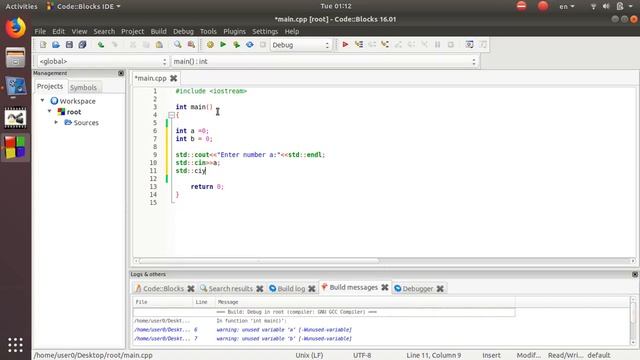Build the project with the gear icon

point(210,45)
